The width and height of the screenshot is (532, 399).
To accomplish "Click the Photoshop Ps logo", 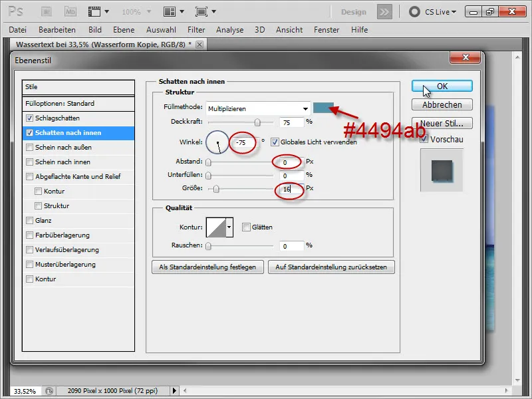I will [15, 11].
